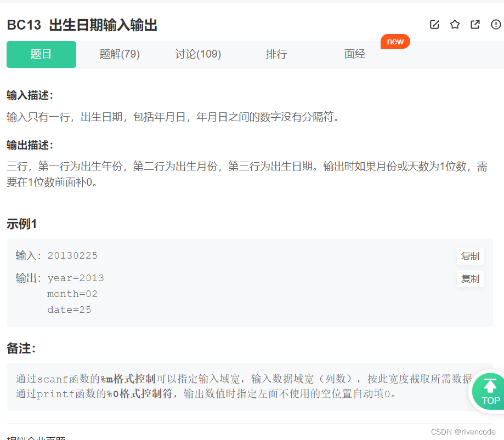Image resolution: width=504 pixels, height=440 pixels.
Task: Click the edit note pencil icon
Action: click(434, 25)
